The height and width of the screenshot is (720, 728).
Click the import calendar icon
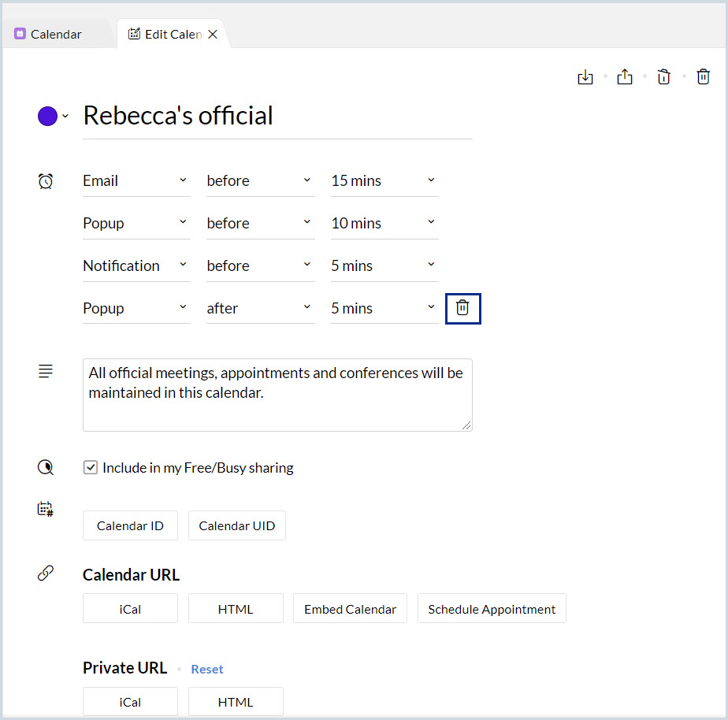click(x=585, y=77)
